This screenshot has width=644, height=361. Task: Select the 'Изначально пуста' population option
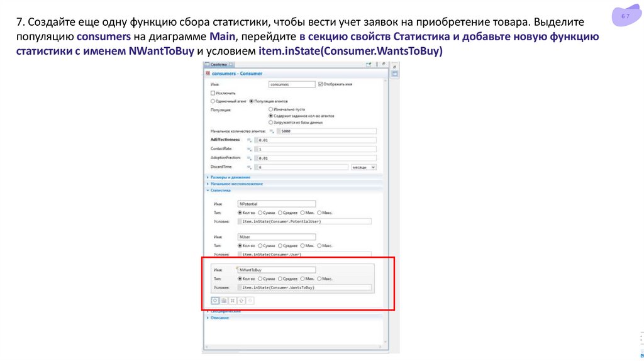coord(270,109)
